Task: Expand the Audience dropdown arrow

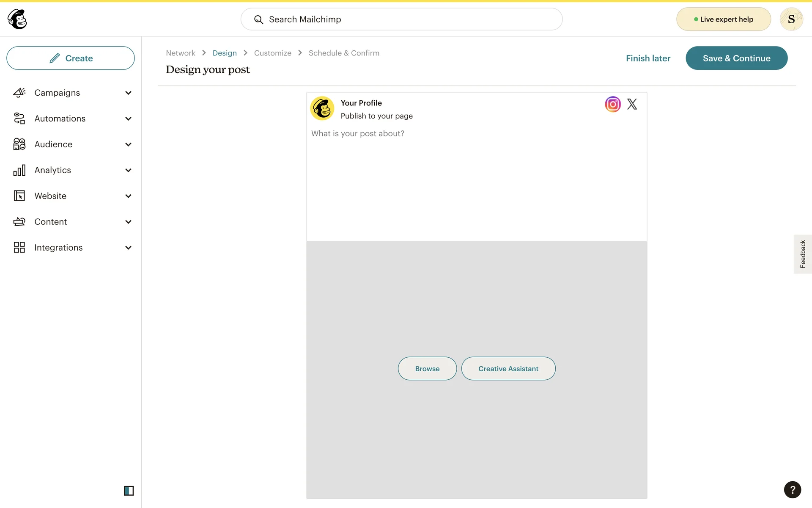Action: tap(128, 144)
